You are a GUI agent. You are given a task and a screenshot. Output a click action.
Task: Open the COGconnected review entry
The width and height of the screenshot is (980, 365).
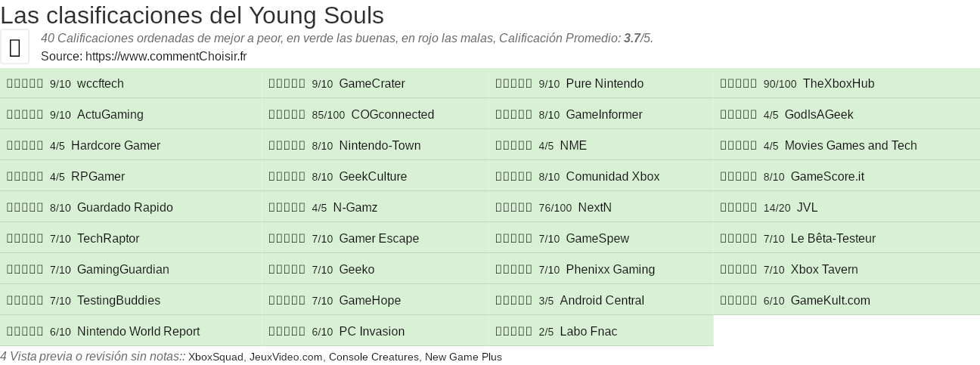[392, 115]
